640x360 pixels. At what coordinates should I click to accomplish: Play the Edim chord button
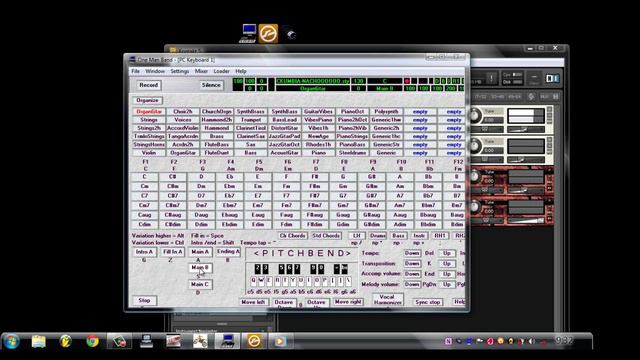pos(258,224)
